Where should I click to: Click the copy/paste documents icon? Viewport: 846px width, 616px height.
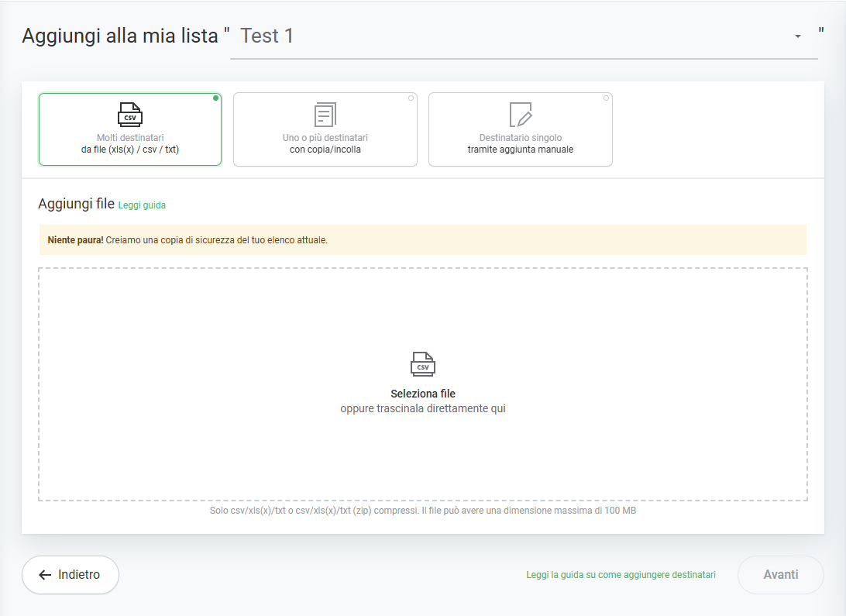pos(325,115)
